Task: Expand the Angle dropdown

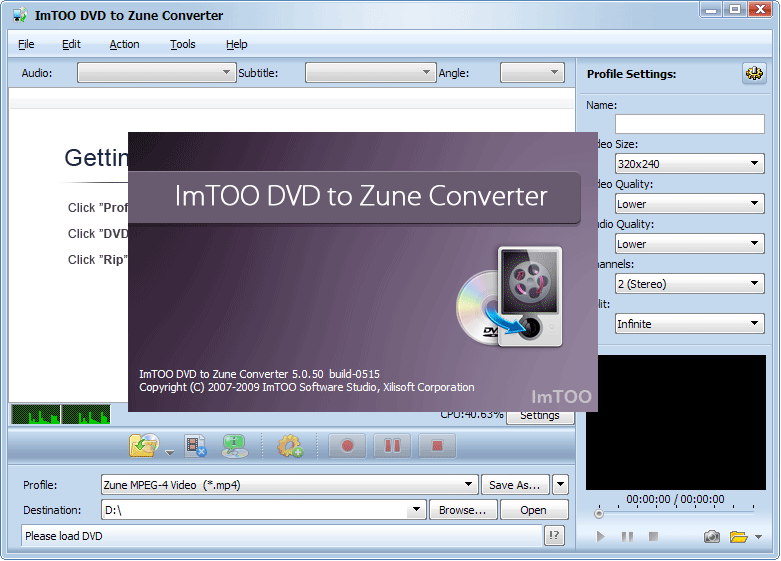Action: [x=532, y=73]
